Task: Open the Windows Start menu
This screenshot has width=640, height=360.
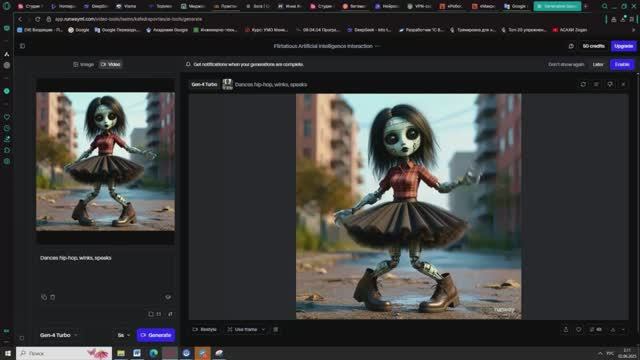Action: tap(8, 353)
